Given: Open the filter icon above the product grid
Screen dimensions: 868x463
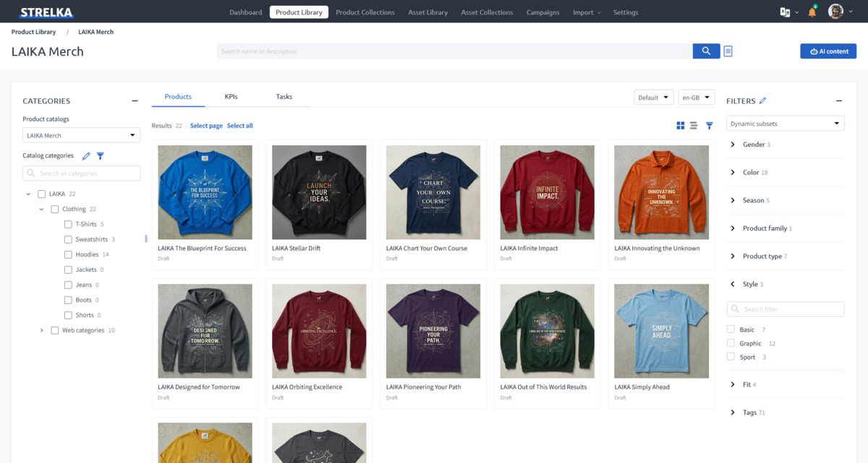Looking at the screenshot, I should 710,125.
